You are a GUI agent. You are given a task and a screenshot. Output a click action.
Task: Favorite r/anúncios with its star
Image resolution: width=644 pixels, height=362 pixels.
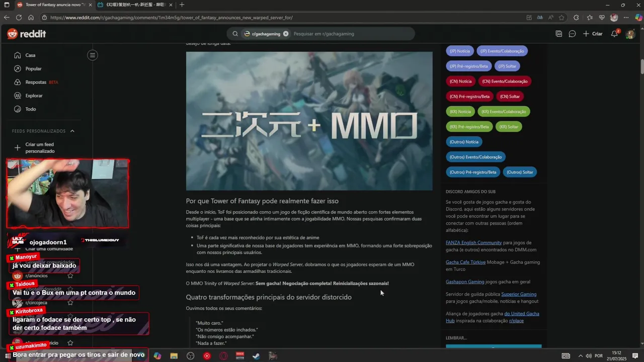[x=70, y=276]
